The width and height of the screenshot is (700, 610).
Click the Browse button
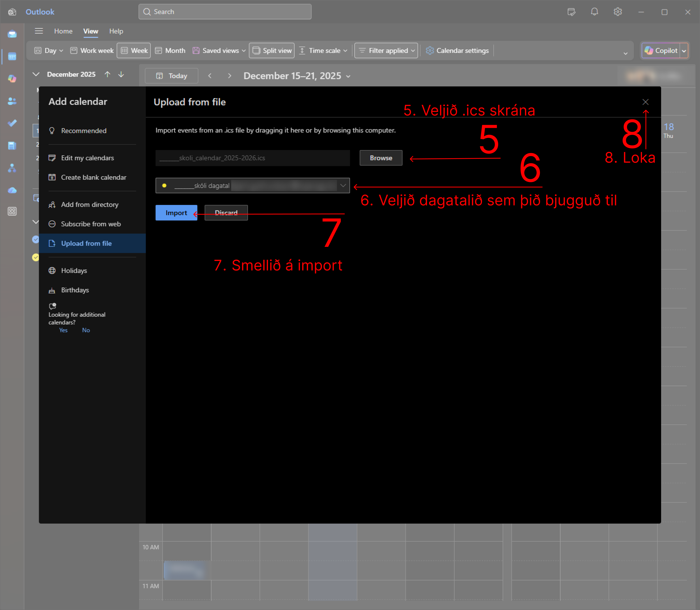pos(381,158)
